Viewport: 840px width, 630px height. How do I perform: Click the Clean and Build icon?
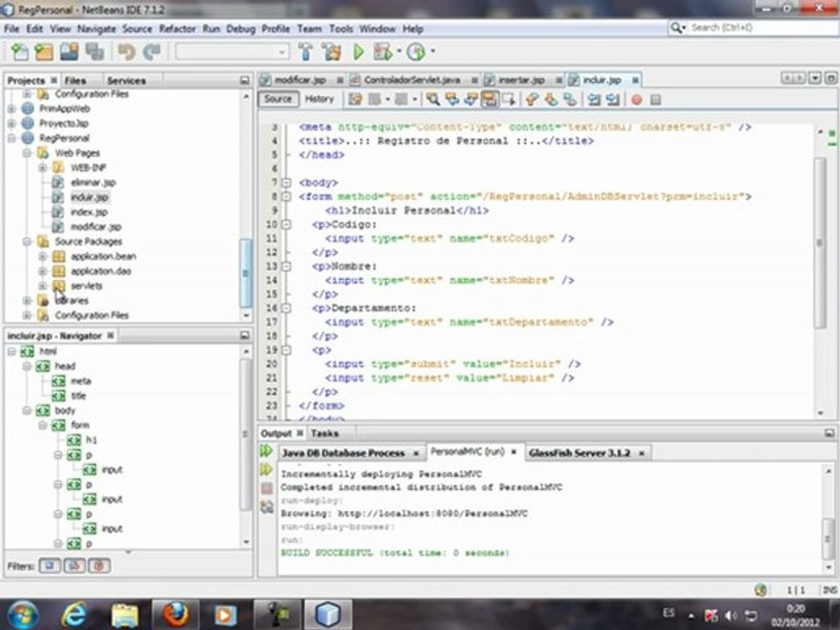pyautogui.click(x=331, y=52)
